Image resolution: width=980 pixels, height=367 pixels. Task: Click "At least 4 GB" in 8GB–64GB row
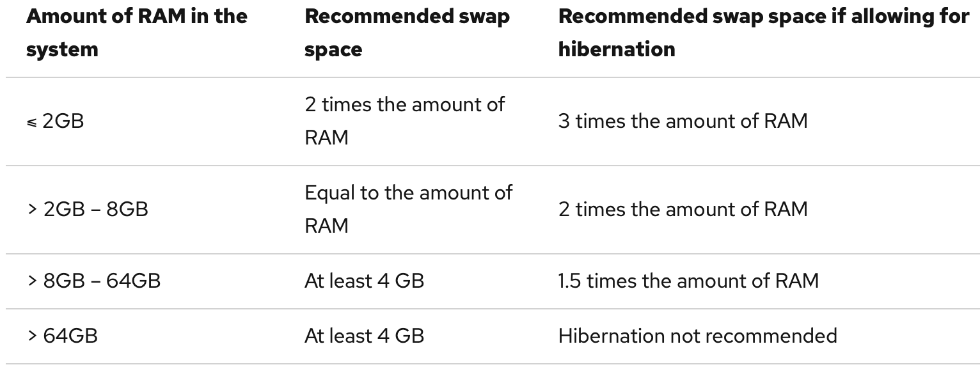[x=364, y=281]
